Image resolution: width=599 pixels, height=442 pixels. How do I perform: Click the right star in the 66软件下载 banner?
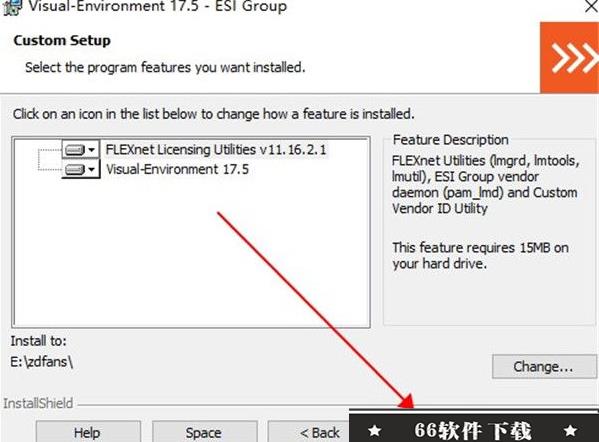570,431
